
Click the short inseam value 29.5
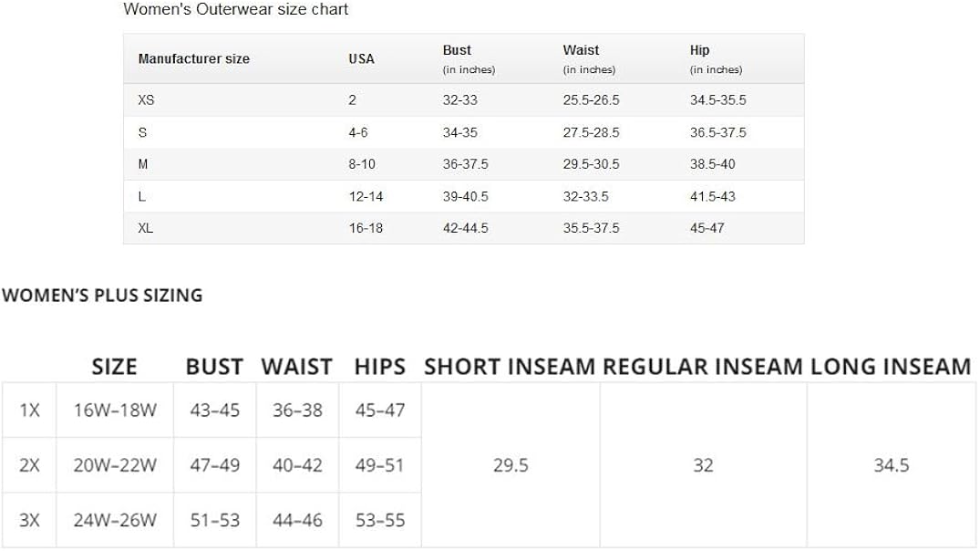pyautogui.click(x=511, y=465)
